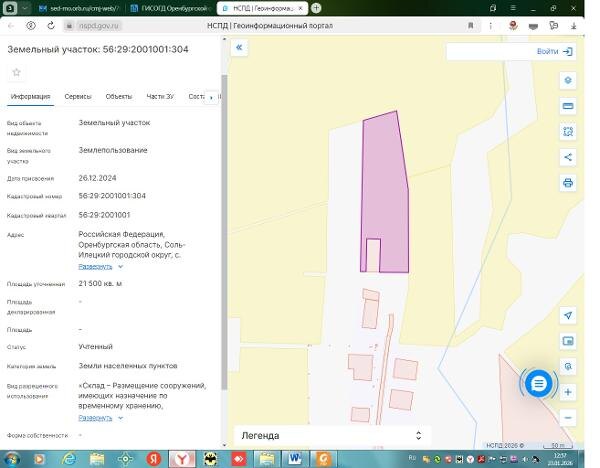Open browser downloads arrow icon

(x=574, y=26)
